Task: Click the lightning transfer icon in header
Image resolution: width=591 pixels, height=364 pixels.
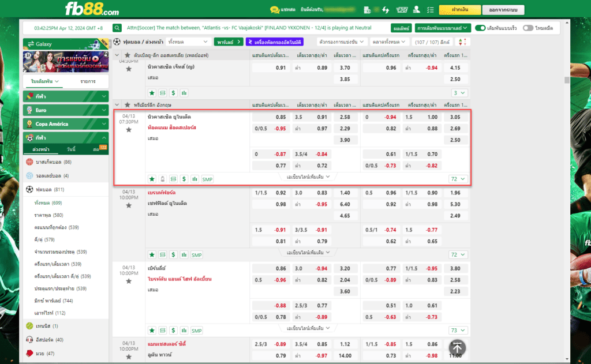Action: point(386,10)
